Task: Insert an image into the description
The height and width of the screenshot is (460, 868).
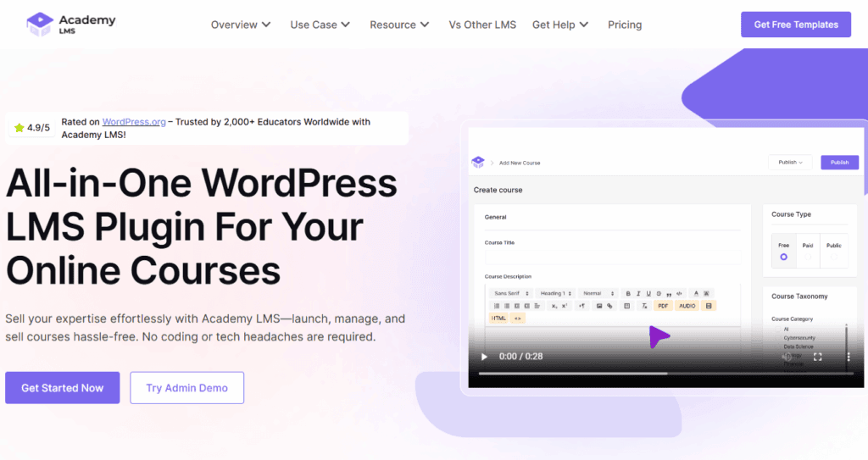Action: coord(599,306)
